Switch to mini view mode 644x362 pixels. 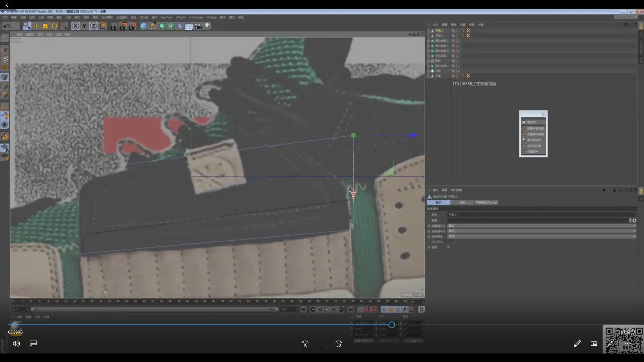[594, 344]
